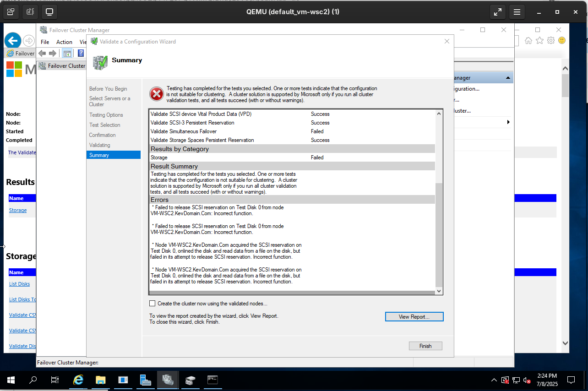Screen dimensions: 588x391
Task: Switch to Failover Cluster Manager taskbar icon
Action: [168, 380]
